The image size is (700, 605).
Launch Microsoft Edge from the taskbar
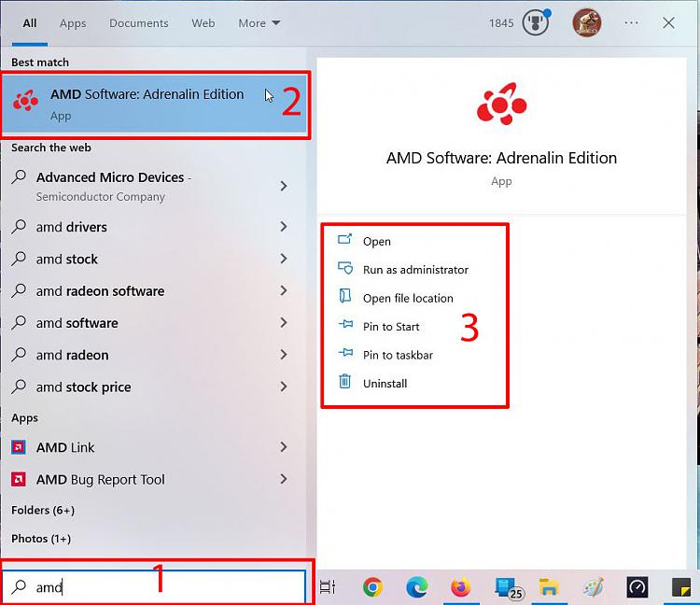[417, 587]
